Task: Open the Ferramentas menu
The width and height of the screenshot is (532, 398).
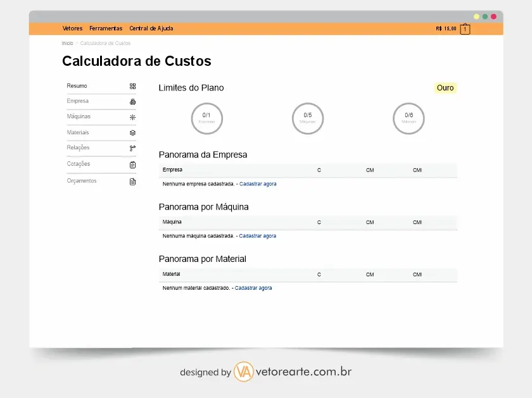Action: (106, 28)
